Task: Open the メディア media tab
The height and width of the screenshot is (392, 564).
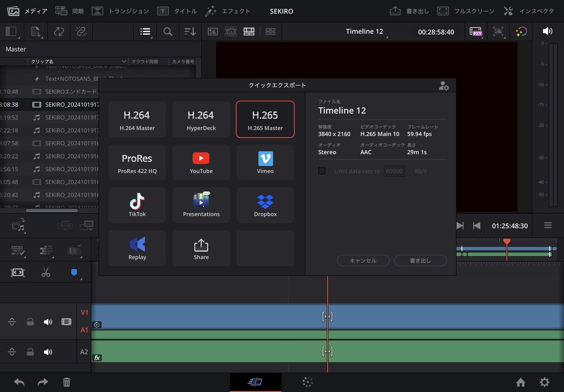Action: 27,11
